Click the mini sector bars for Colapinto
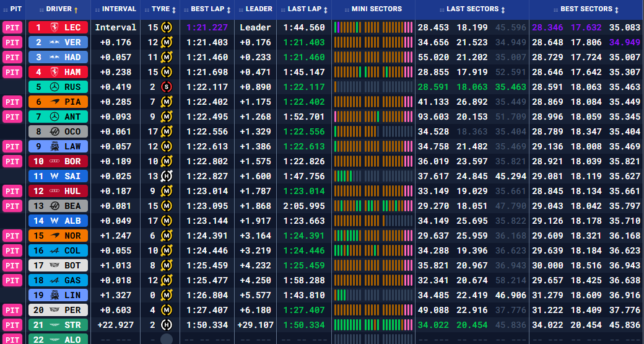 tap(373, 250)
